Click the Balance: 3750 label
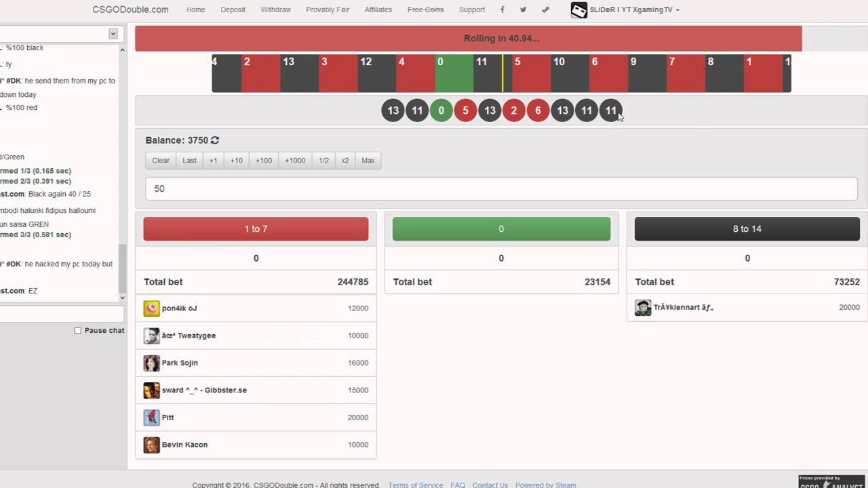868x488 pixels. click(x=177, y=140)
